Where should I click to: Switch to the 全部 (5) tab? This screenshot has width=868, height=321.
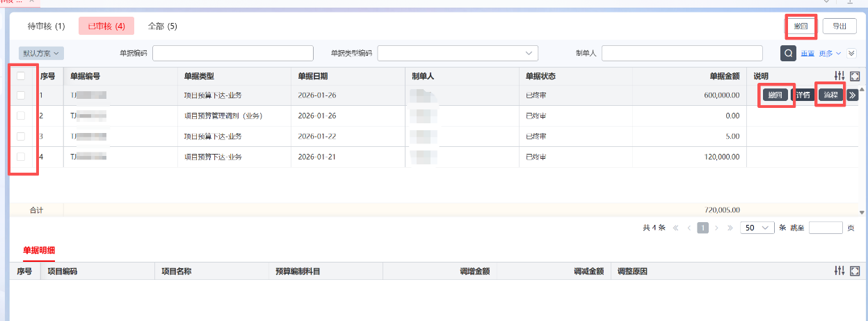(163, 26)
